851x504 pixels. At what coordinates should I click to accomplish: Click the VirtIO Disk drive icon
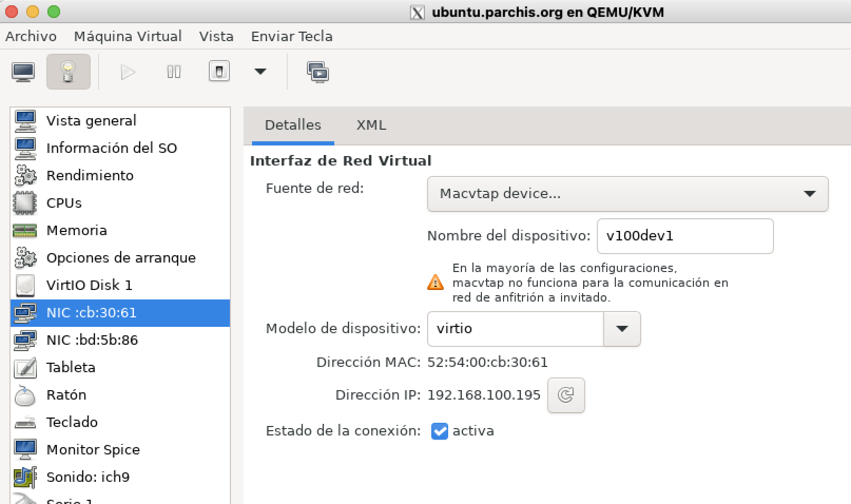(25, 285)
